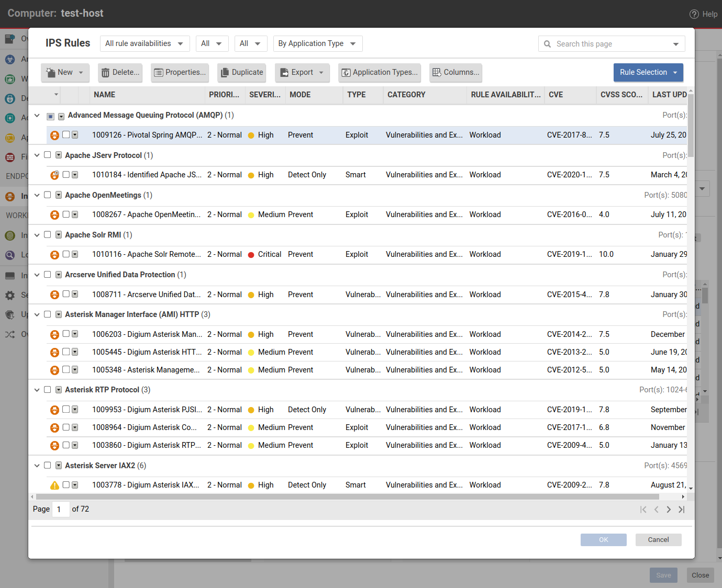Viewport: 722px width, 588px height.
Task: Open search options dropdown arrow
Action: 676,44
